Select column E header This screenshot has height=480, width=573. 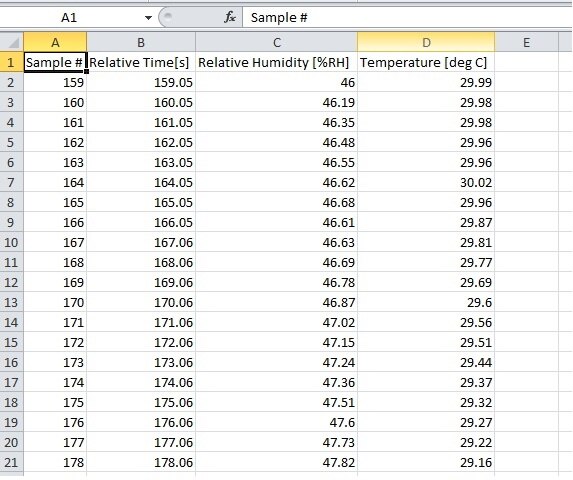(526, 42)
